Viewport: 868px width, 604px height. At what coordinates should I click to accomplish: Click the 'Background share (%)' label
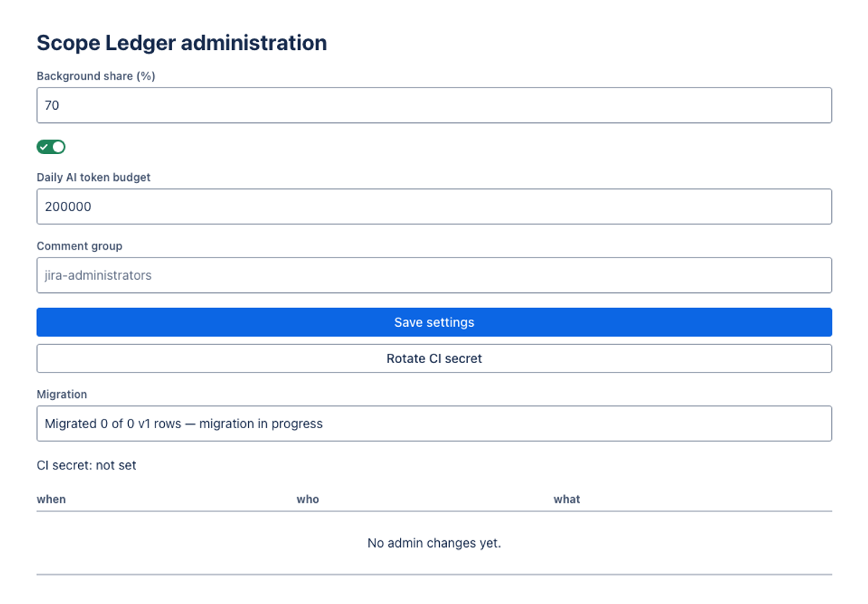96,76
